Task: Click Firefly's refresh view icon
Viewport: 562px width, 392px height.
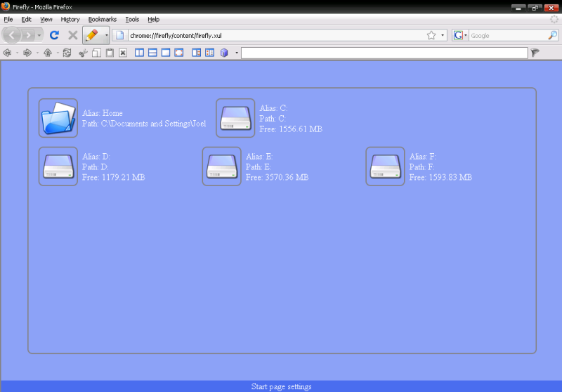Action: tap(67, 53)
